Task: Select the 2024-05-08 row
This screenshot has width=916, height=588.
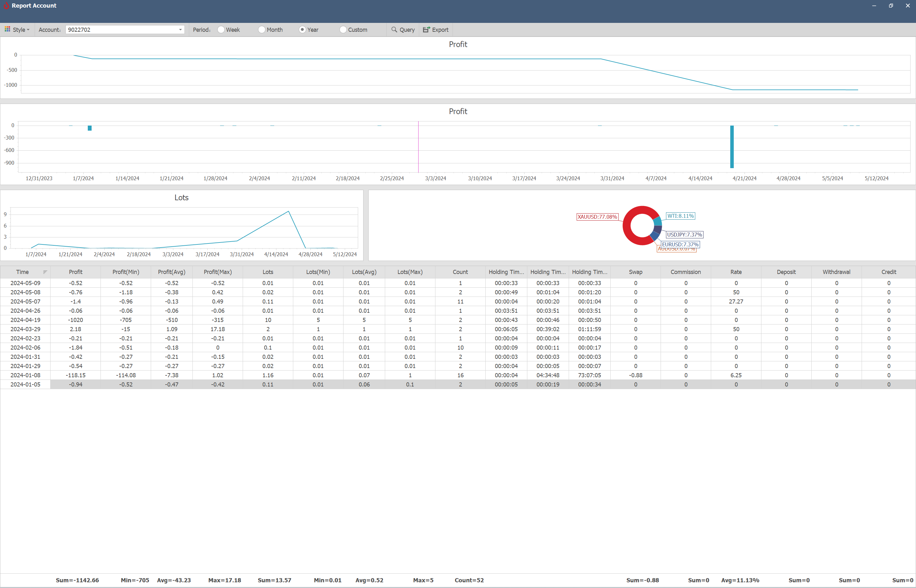Action: click(x=458, y=292)
